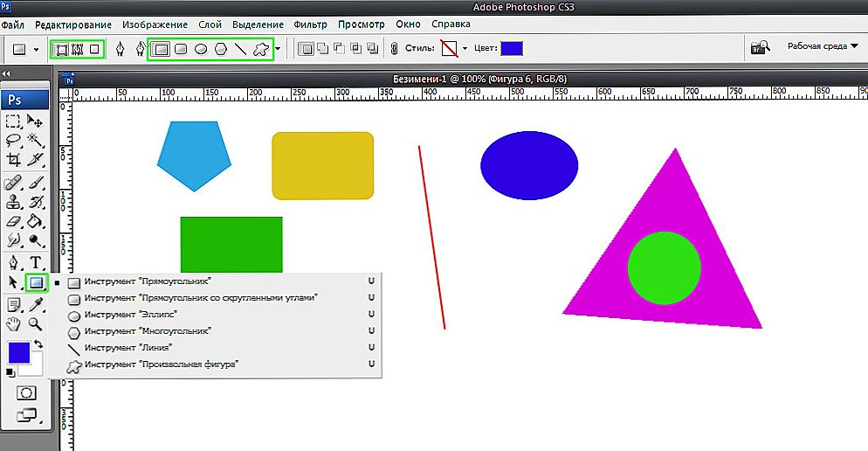Screen dimensions: 868x451
Task: Select the Horizontal Type tool
Action: click(36, 261)
